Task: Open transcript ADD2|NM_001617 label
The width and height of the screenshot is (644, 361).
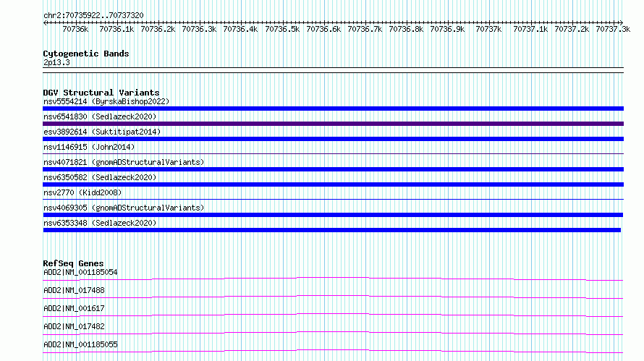Action: pos(74,308)
